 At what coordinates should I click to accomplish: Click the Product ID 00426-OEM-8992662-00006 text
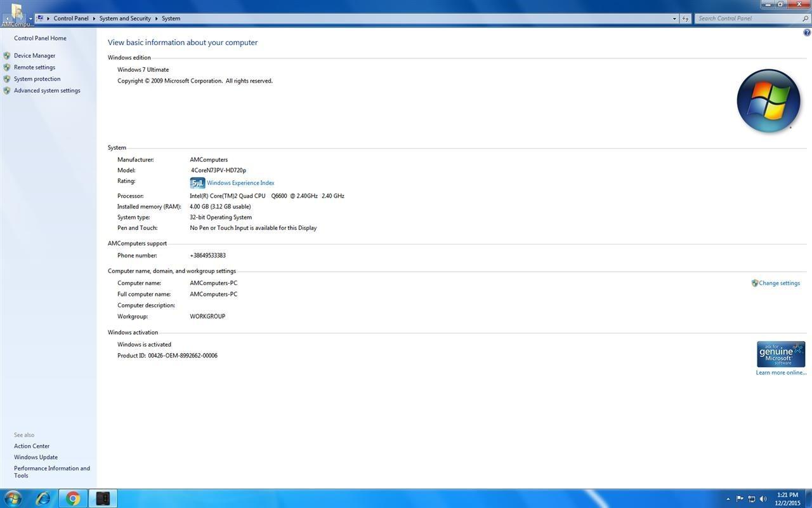tap(167, 356)
